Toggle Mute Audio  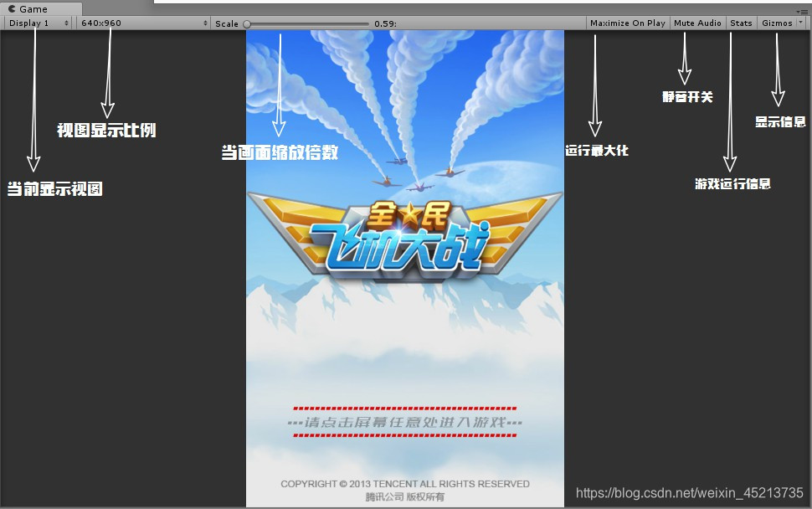point(697,23)
